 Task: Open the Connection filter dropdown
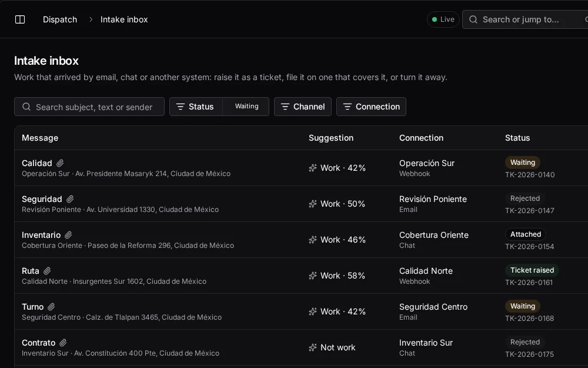pos(371,107)
